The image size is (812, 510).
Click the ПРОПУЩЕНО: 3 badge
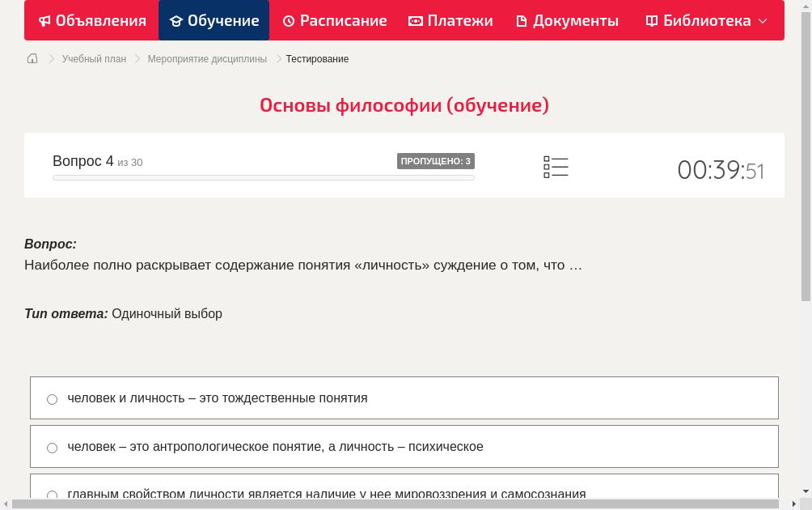click(x=435, y=161)
